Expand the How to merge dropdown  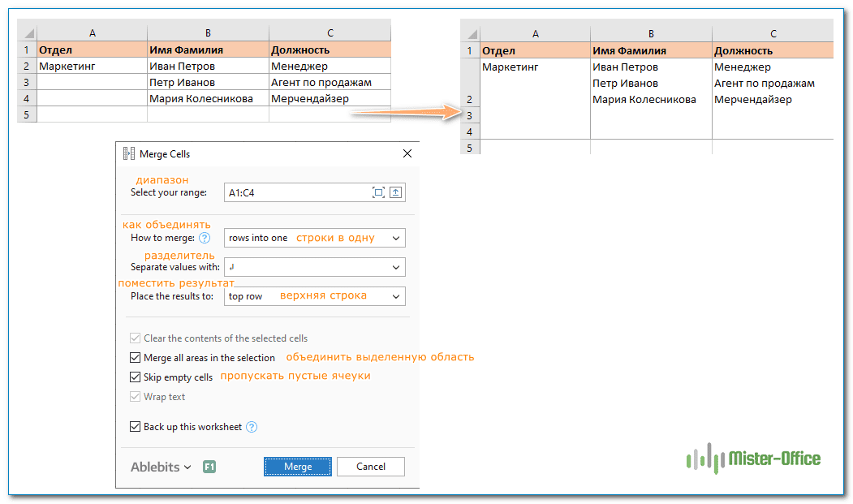pyautogui.click(x=395, y=238)
